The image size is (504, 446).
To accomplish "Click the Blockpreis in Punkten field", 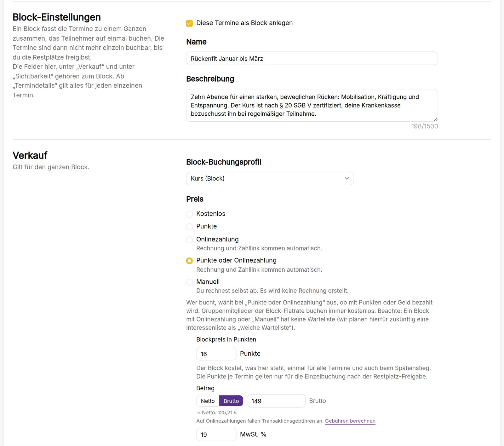I will coord(216,354).
